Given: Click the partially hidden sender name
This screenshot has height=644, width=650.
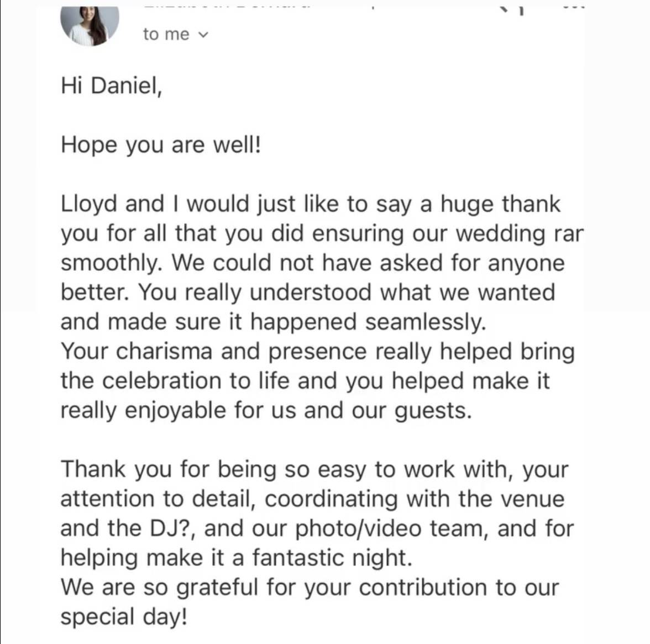Looking at the screenshot, I should 227,6.
